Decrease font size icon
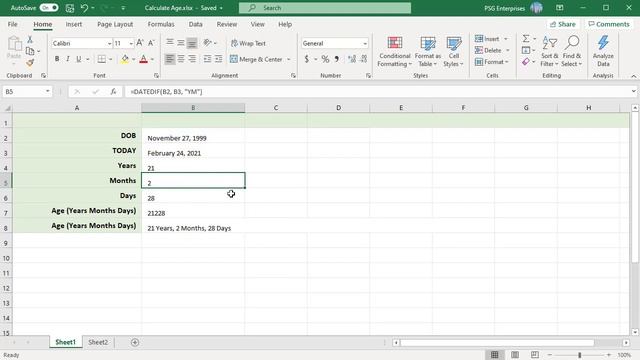Viewport: 640px width, 360px height. coord(151,43)
